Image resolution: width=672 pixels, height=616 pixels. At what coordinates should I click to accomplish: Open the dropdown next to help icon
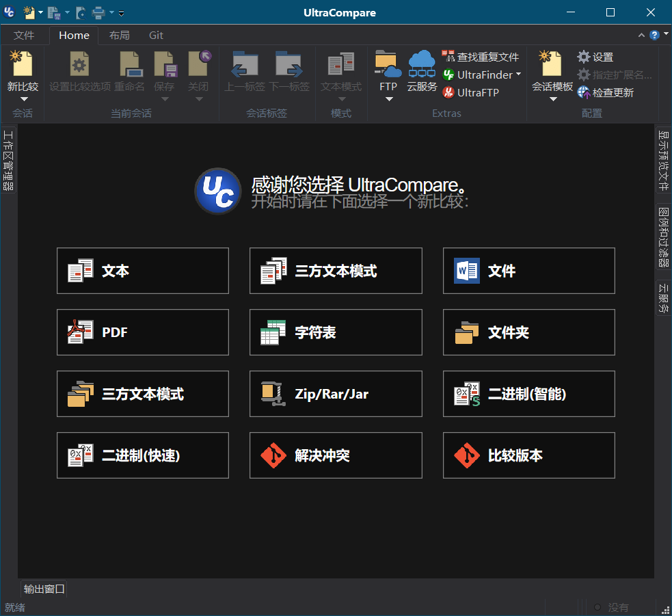click(x=666, y=34)
